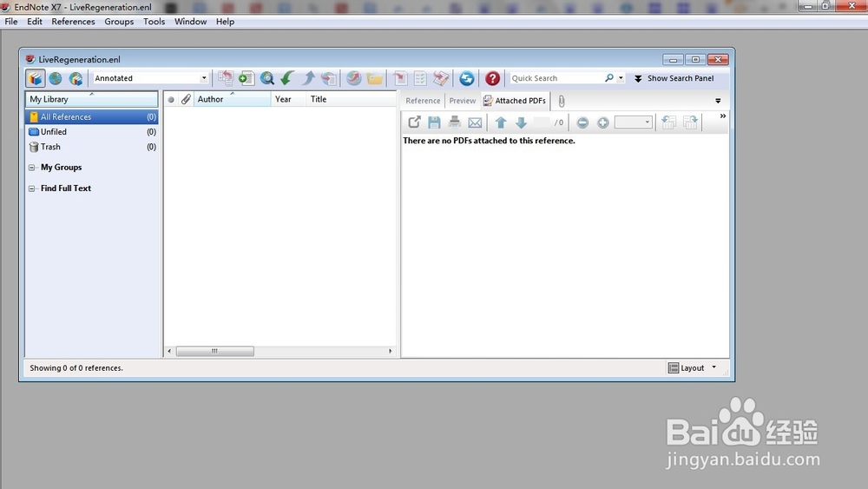Switch to the Preview tab
The width and height of the screenshot is (868, 489).
463,101
